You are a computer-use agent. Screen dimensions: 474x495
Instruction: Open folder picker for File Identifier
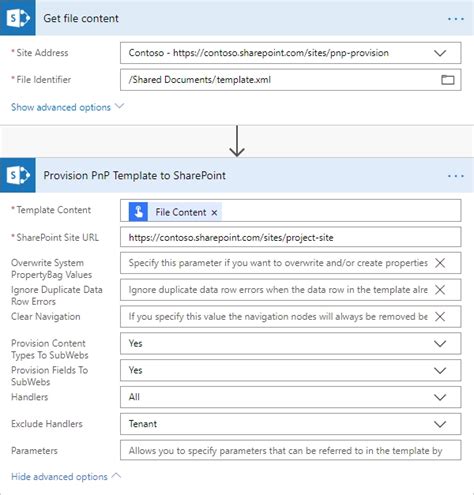[448, 80]
